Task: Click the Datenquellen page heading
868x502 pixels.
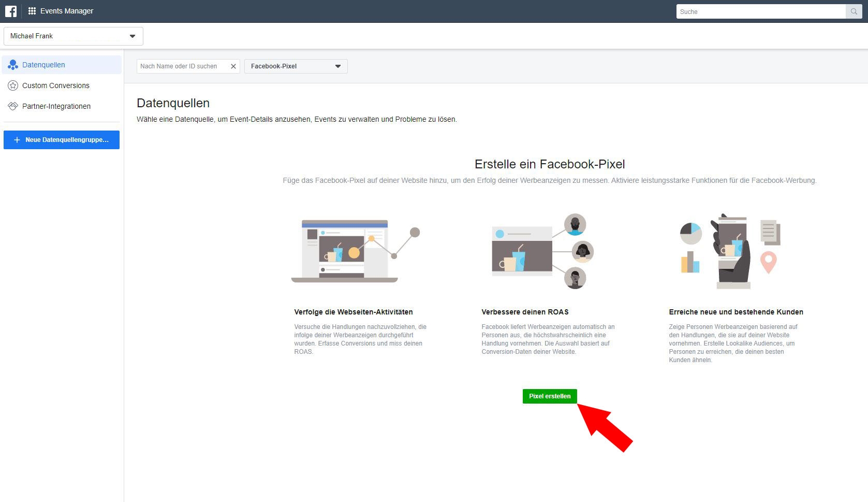Action: 173,103
